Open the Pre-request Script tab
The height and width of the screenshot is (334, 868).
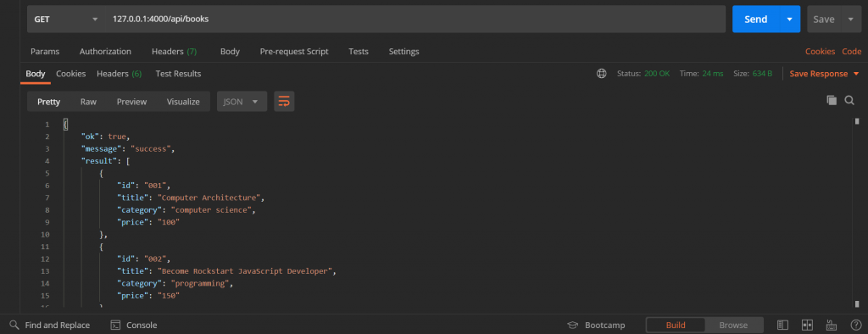tap(294, 51)
